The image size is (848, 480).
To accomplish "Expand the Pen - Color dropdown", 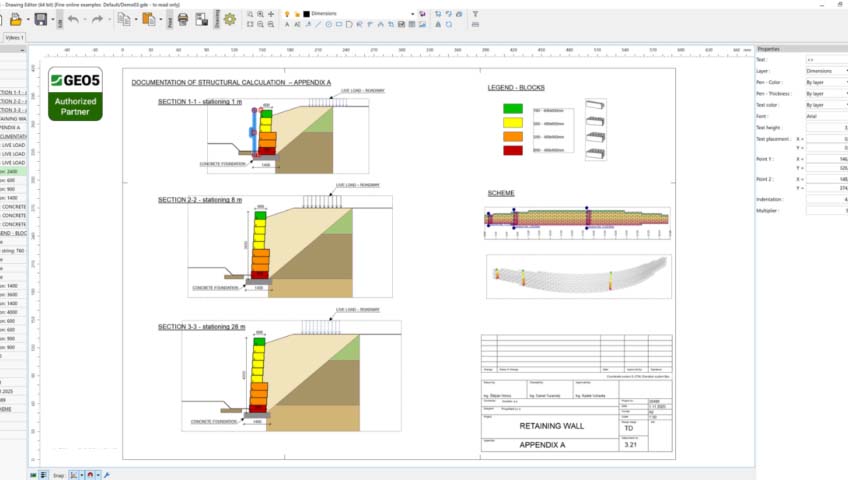I will point(826,82).
